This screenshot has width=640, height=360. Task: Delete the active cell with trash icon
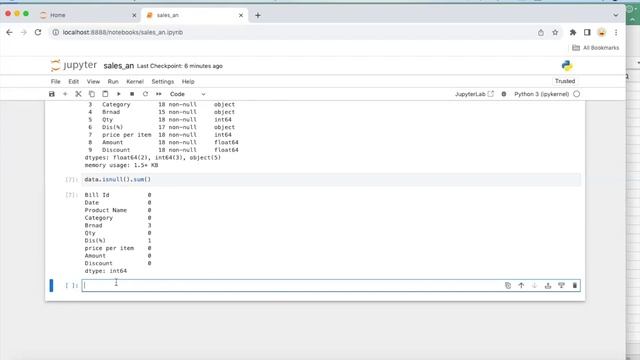(x=575, y=285)
